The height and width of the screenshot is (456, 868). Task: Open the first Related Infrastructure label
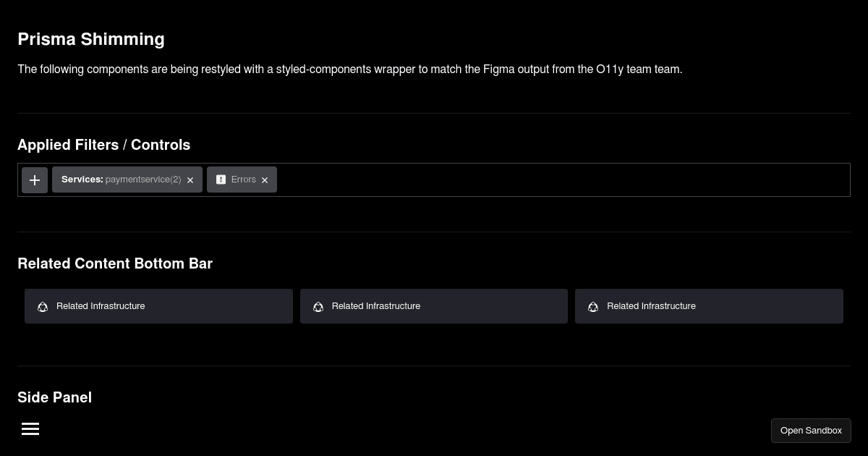[x=101, y=306]
